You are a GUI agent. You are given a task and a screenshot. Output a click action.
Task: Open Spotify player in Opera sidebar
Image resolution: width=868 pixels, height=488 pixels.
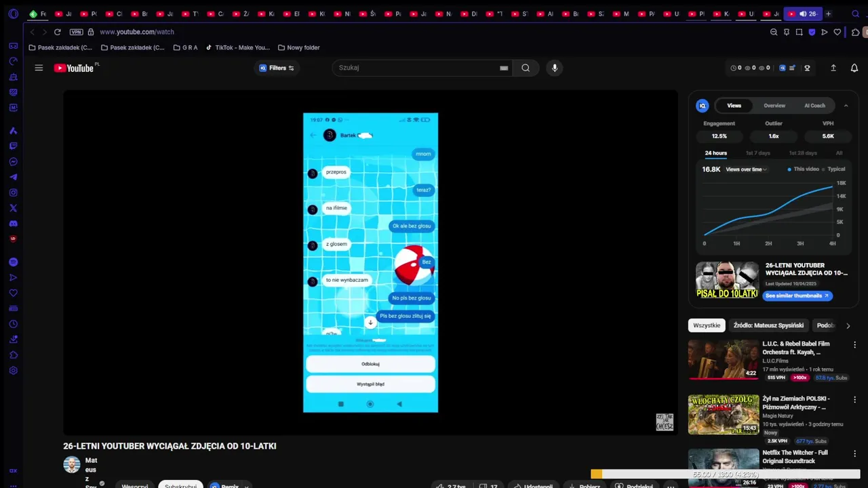coord(13,262)
